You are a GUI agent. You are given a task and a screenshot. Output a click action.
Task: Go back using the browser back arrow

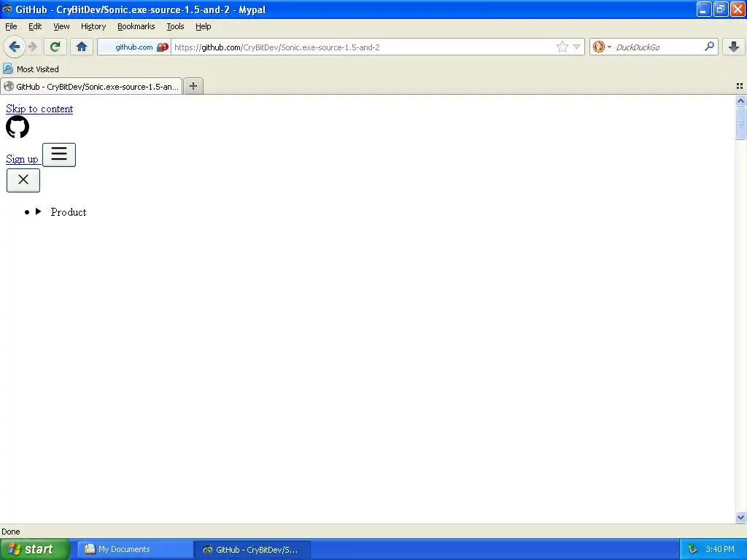[x=15, y=47]
